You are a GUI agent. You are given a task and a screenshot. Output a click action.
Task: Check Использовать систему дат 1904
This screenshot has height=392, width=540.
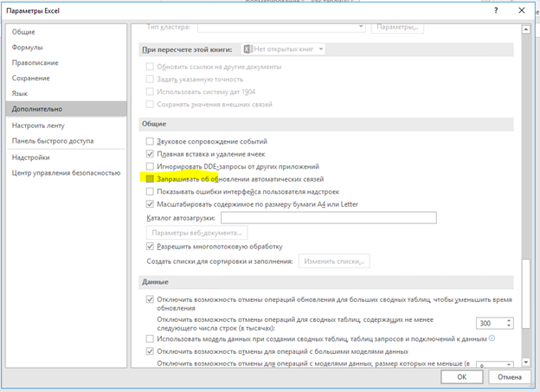[150, 92]
